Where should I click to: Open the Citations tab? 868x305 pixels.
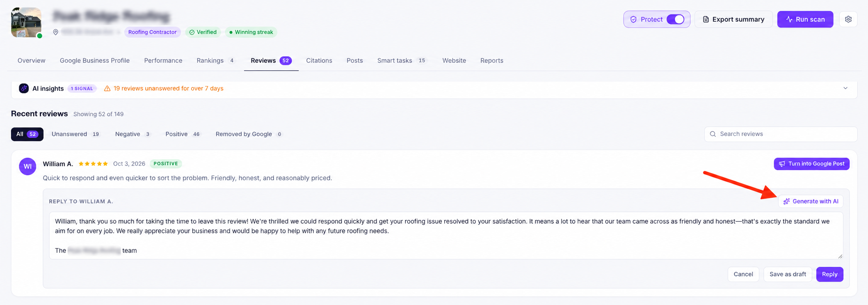click(x=319, y=60)
